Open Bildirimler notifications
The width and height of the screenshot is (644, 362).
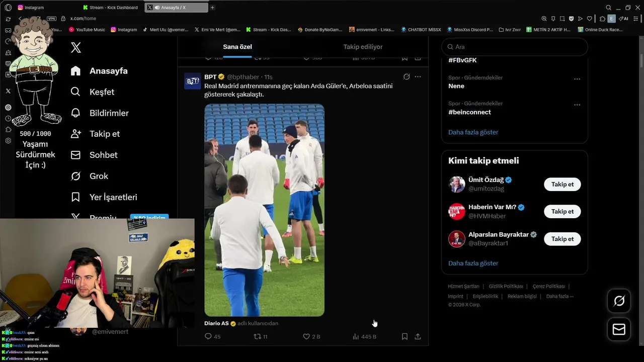100,113
